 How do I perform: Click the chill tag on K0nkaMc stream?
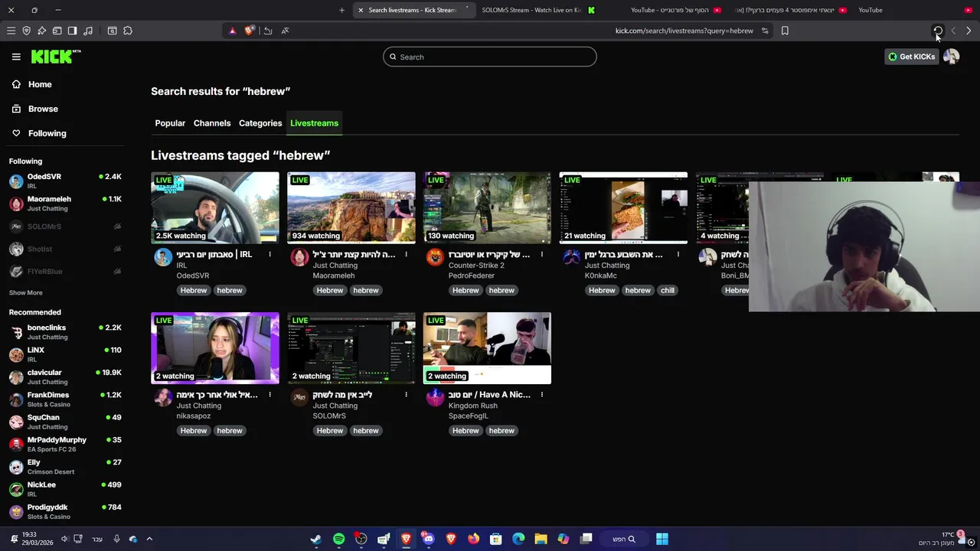[668, 290]
